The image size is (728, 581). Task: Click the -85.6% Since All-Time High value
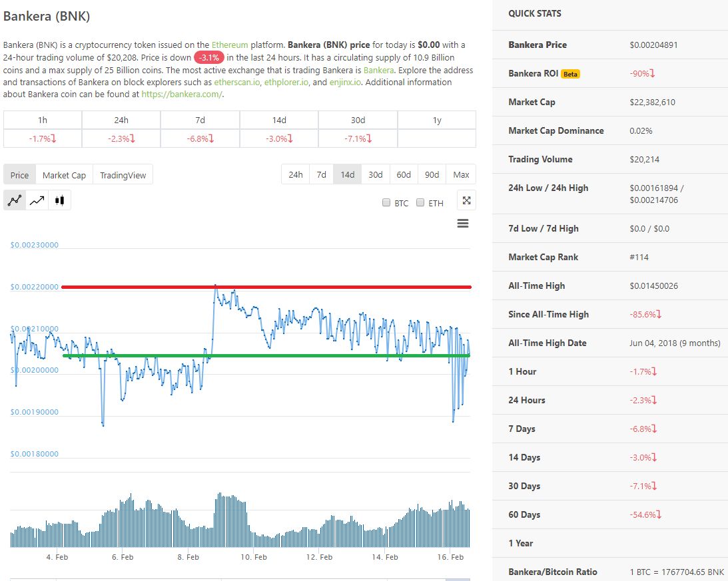pos(645,314)
